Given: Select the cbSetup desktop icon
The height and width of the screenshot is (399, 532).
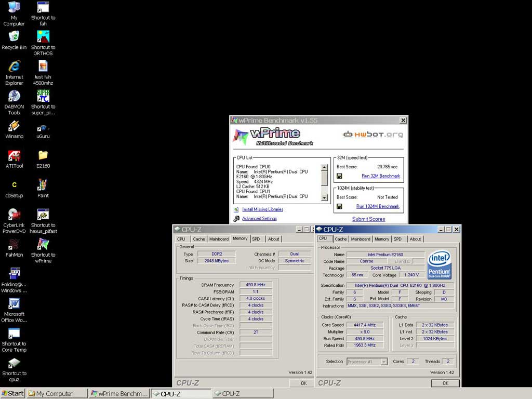Looking at the screenshot, I should (14, 189).
